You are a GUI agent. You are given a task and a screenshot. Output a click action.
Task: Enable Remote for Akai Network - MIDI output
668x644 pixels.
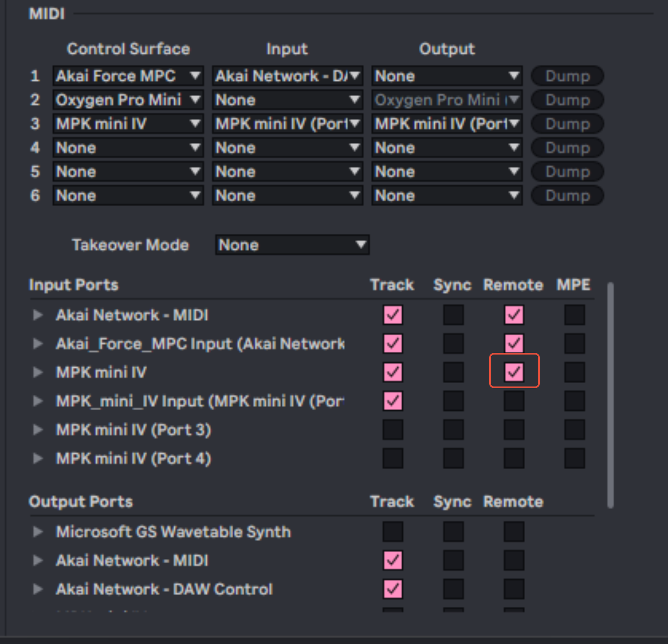click(x=514, y=560)
